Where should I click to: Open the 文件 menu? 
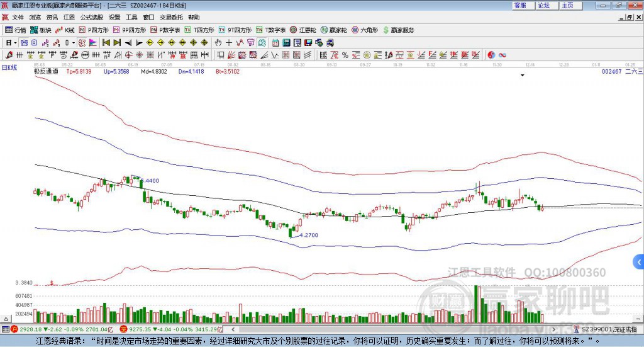coord(18,17)
